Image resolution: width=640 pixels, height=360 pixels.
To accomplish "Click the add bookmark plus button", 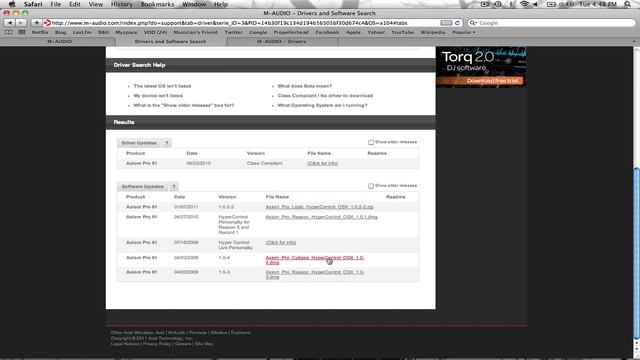I will (x=36, y=23).
